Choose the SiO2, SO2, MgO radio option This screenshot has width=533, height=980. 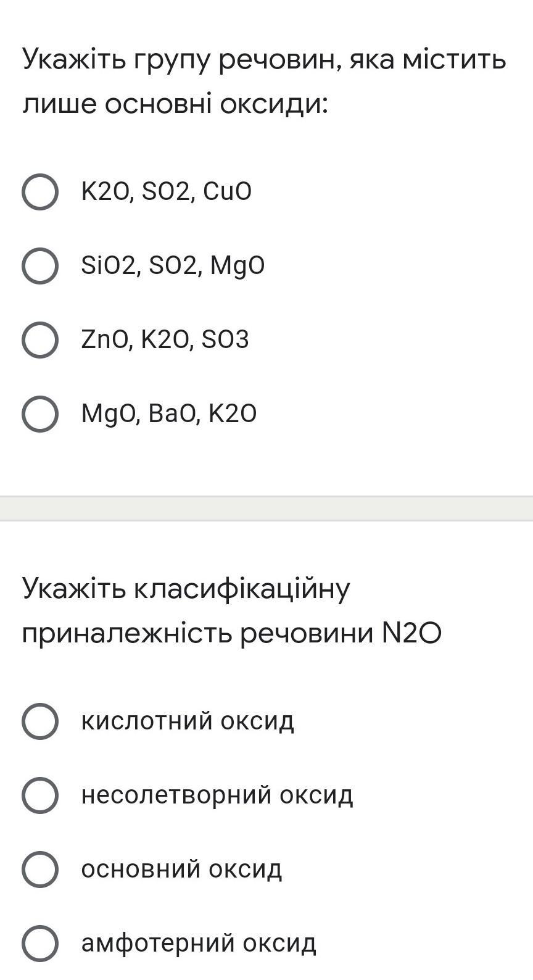tap(40, 266)
